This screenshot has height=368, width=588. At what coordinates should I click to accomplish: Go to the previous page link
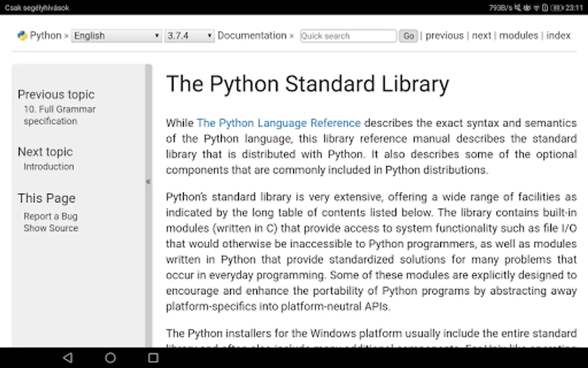pos(445,36)
